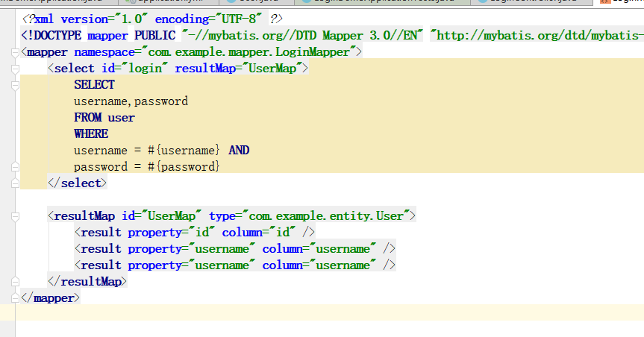644x337 pixels.
Task: Click the "username,password" column list line
Action: 131,101
